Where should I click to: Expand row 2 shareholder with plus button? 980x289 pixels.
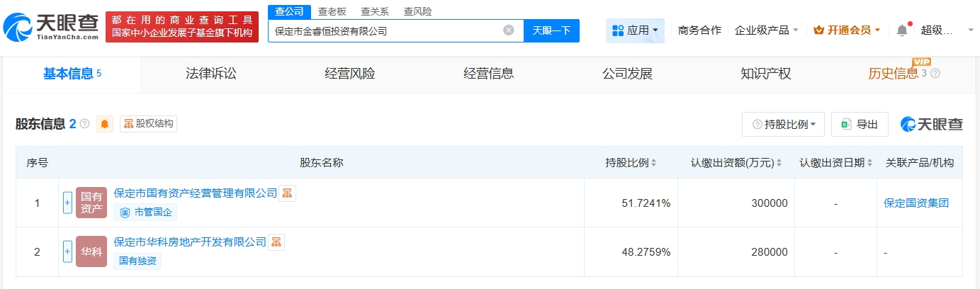67,251
